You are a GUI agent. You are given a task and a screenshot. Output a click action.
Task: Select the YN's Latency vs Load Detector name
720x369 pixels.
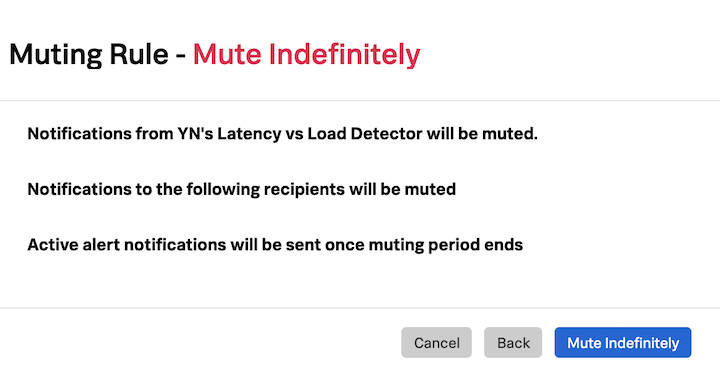tap(299, 134)
